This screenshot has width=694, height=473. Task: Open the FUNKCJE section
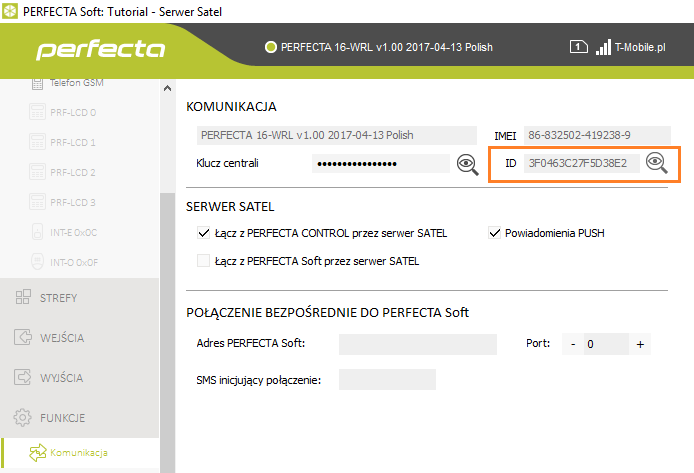[x=80, y=418]
